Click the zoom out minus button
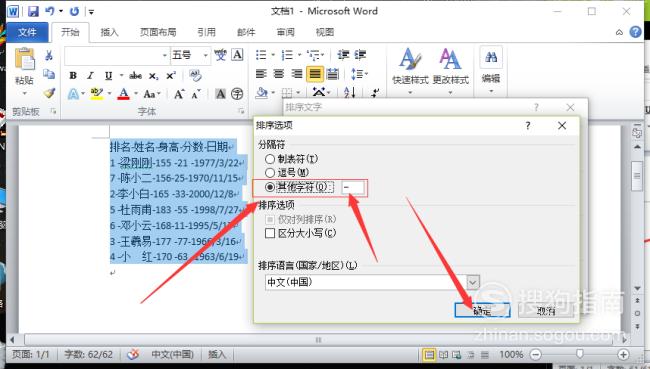Screen dimensions: 650x369 536,354
